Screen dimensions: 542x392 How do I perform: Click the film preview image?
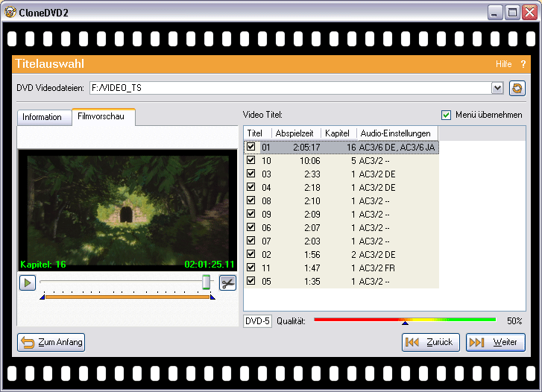pyautogui.click(x=127, y=210)
